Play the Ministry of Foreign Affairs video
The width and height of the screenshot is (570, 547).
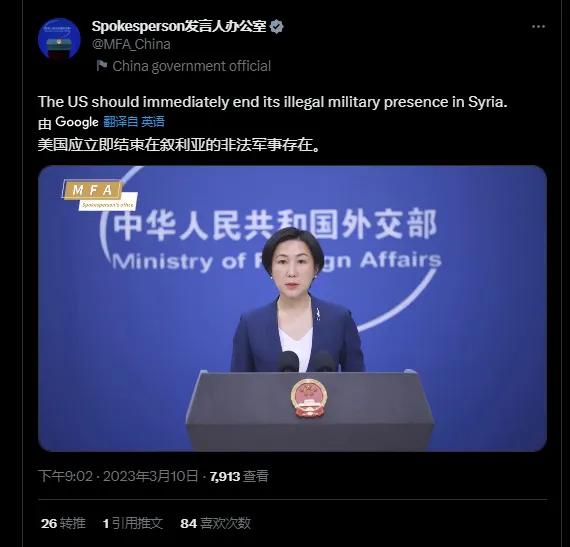click(x=292, y=309)
